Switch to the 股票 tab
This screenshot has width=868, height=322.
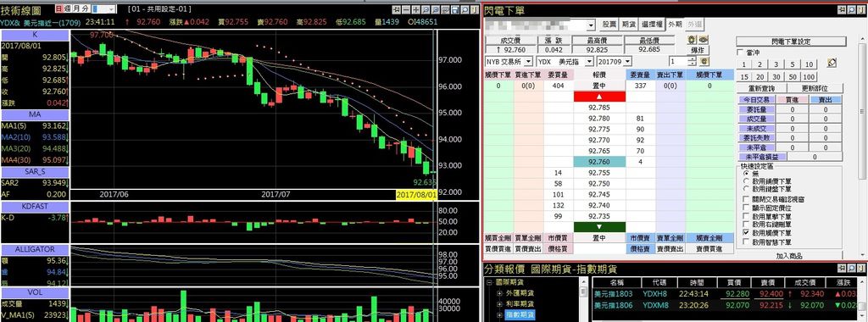[609, 25]
